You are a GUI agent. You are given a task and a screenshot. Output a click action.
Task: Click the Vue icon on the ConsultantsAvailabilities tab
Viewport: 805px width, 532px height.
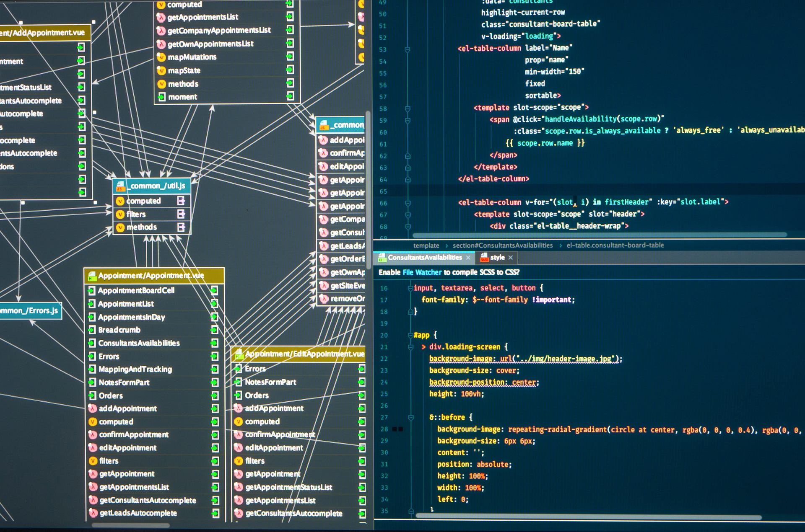(x=382, y=257)
